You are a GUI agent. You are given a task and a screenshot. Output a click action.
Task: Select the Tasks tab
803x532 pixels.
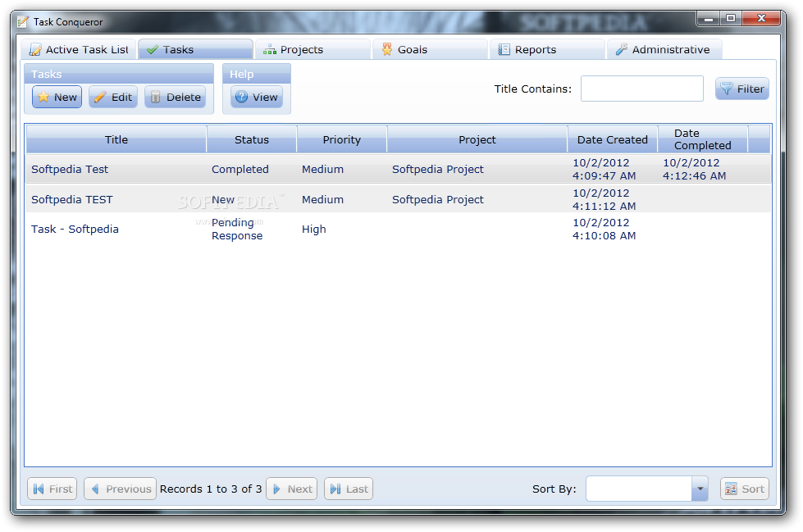click(196, 49)
